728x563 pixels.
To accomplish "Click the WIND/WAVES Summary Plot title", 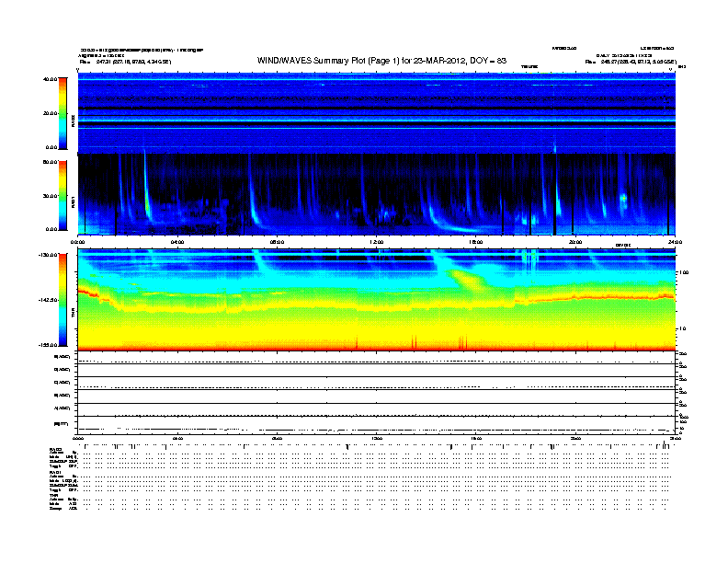I will coord(381,61).
